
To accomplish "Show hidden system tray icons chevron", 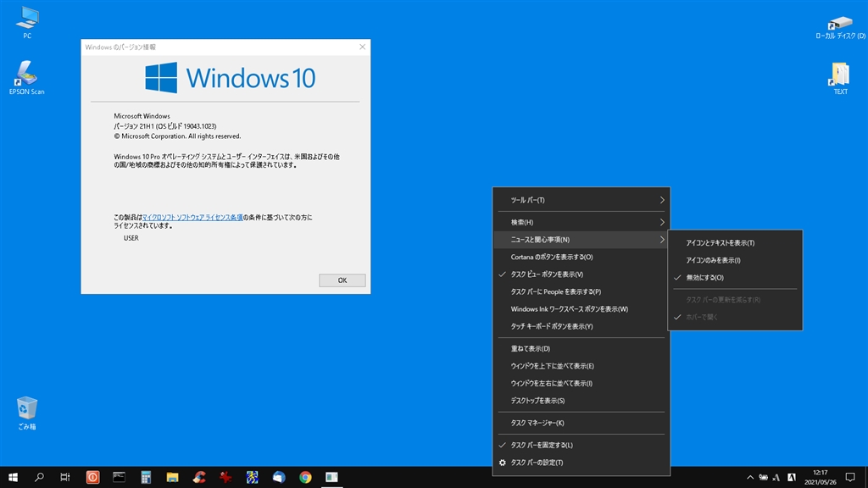I will [x=749, y=477].
